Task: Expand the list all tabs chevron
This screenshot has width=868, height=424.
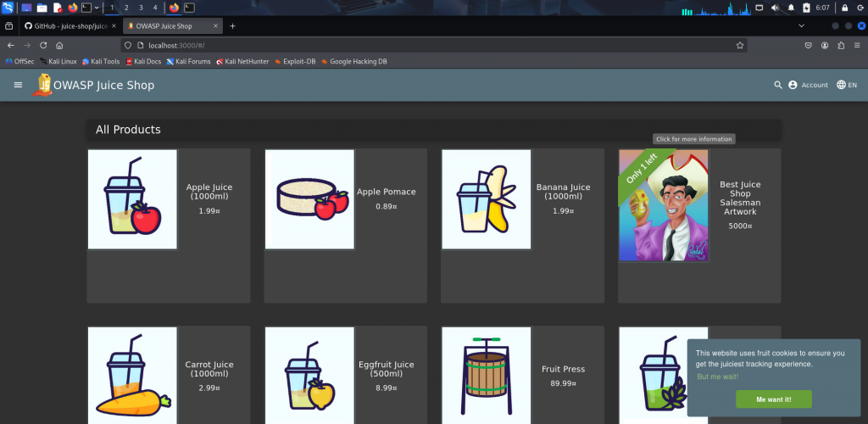Action: 801,26
